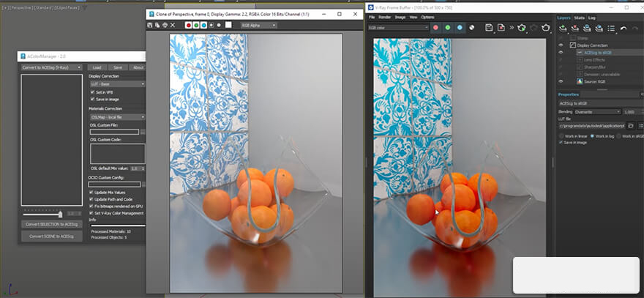Viewport: 644px width, 298px height.
Task: Toggle blue channel in Clone of Perspective window
Action: (x=203, y=25)
